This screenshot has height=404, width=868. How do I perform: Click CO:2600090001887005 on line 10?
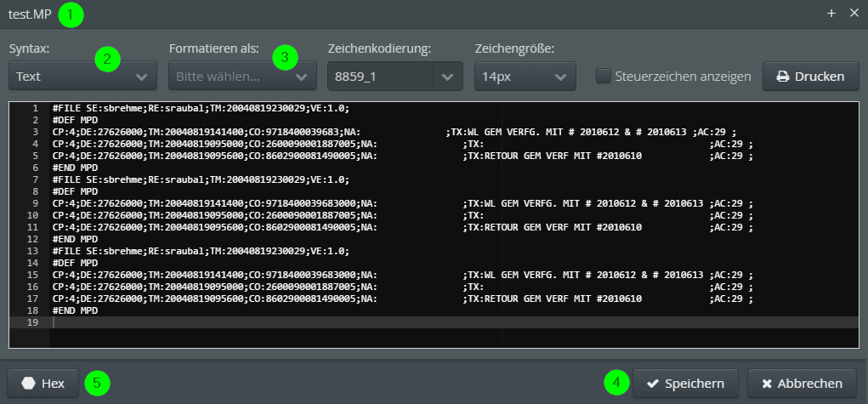coord(303,215)
